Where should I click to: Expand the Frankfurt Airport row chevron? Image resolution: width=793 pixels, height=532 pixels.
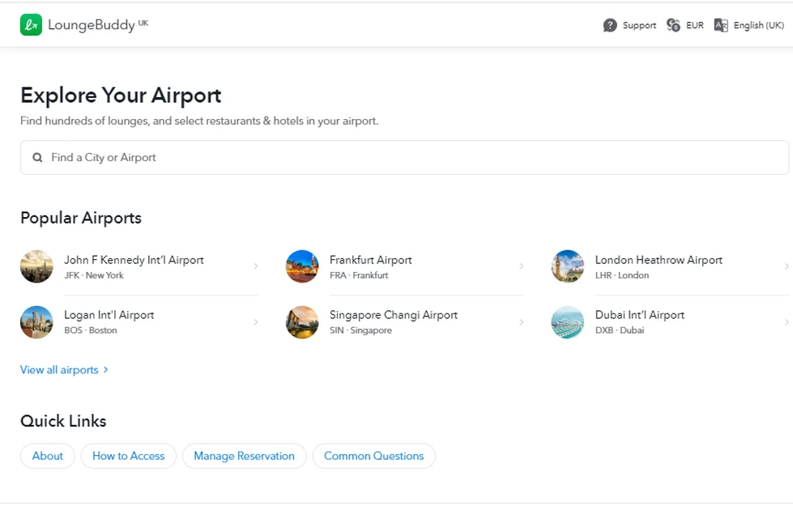click(x=522, y=266)
